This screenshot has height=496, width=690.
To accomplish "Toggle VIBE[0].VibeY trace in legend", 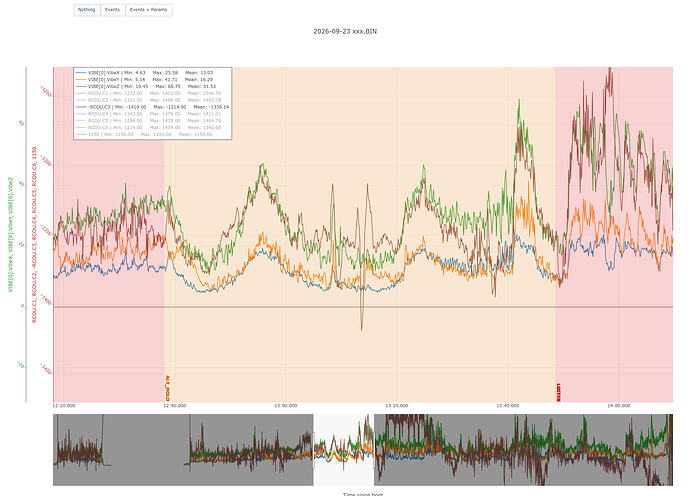I will coord(145,80).
